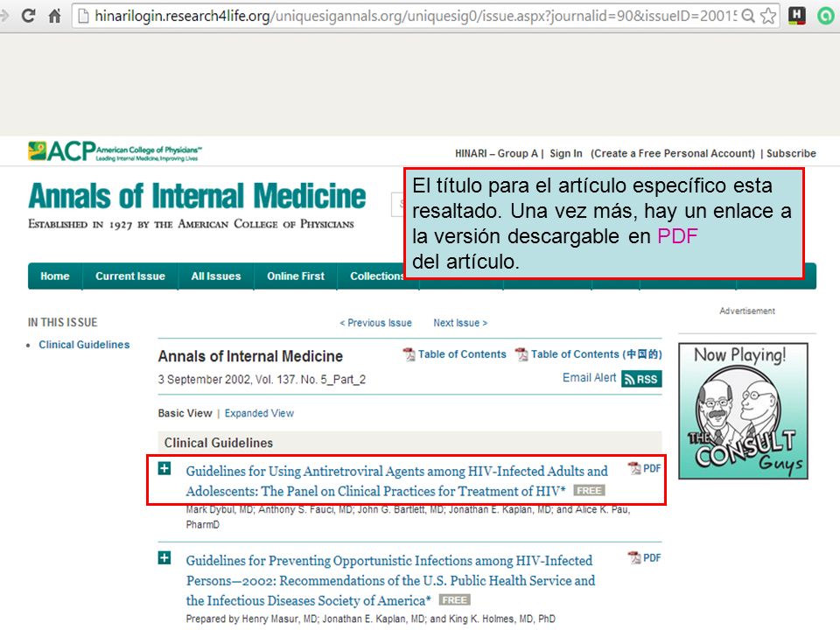This screenshot has width=840, height=630.
Task: Click the PDF icon beside Table of Contents
Action: [x=409, y=354]
